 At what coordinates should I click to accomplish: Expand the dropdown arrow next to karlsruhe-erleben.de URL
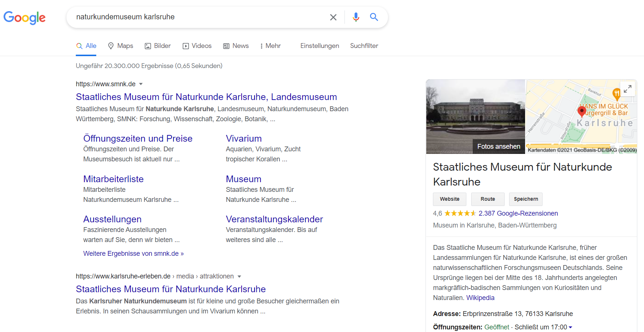pos(239,277)
